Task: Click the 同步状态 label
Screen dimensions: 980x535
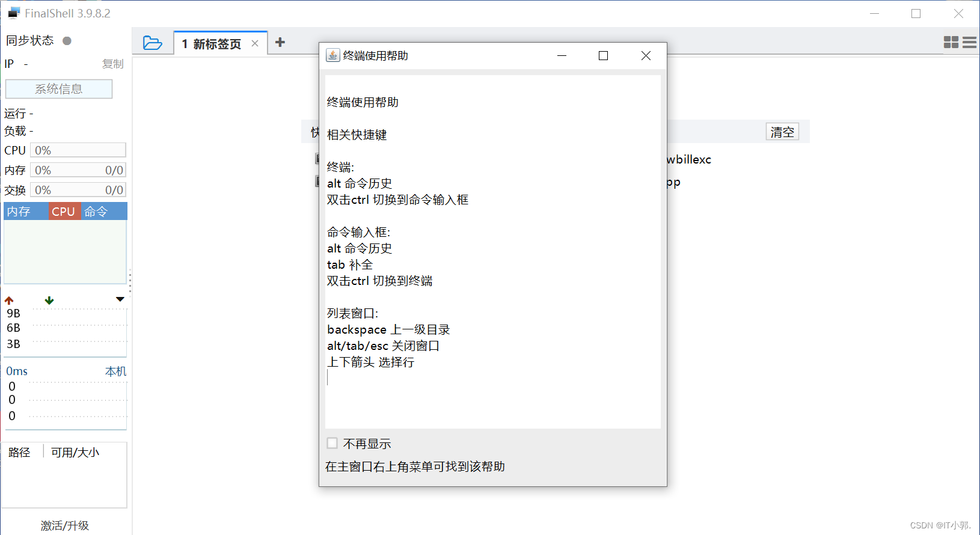Action: coord(30,40)
